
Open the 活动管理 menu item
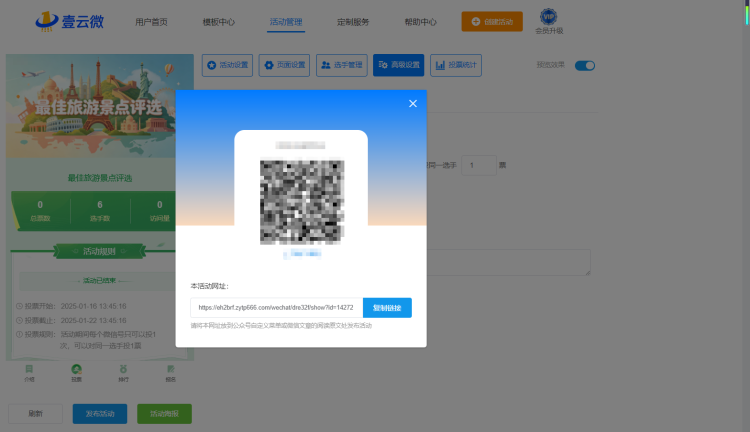tap(286, 22)
